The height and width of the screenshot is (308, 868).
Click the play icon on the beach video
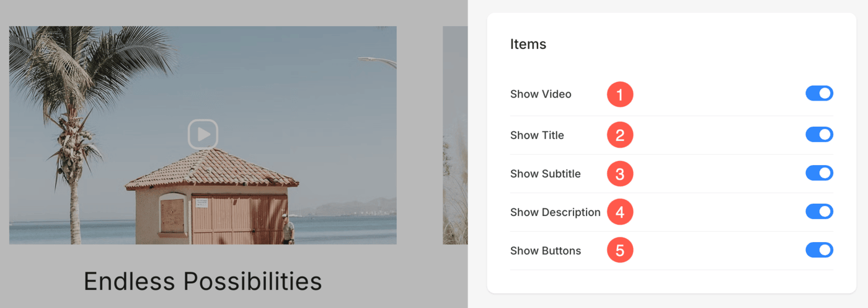point(203,134)
